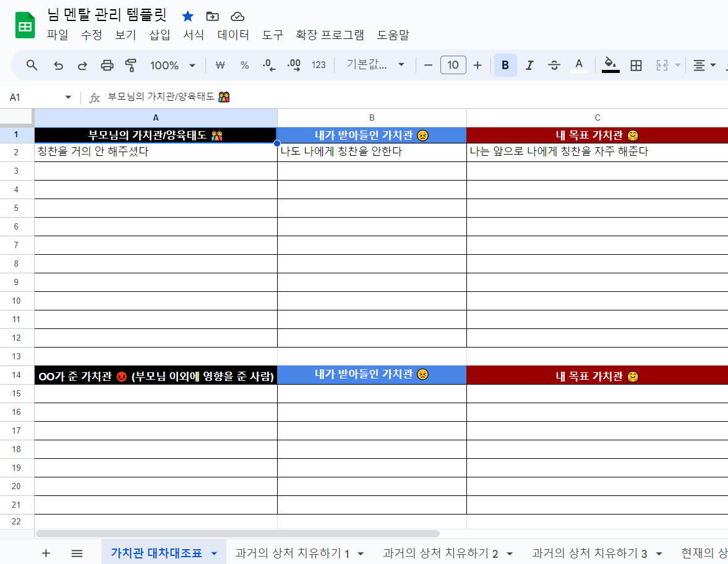This screenshot has height=564, width=728.
Task: Open the A1 name box dropdown arrow
Action: pos(68,98)
